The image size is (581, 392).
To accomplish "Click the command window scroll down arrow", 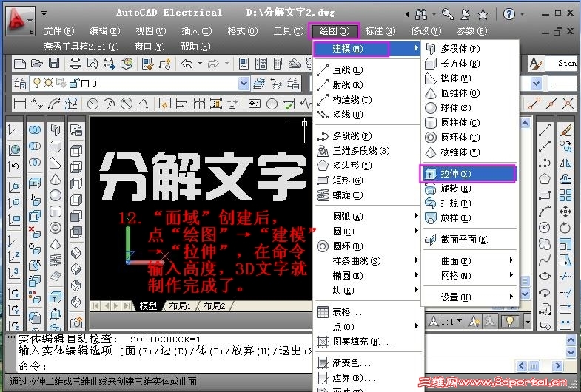I will pos(571,352).
